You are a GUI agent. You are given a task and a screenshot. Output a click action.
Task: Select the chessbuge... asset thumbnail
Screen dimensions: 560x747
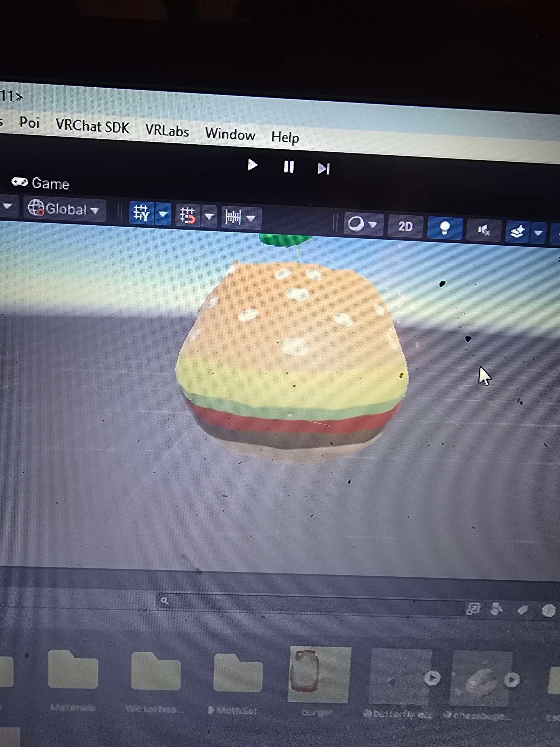point(481,679)
